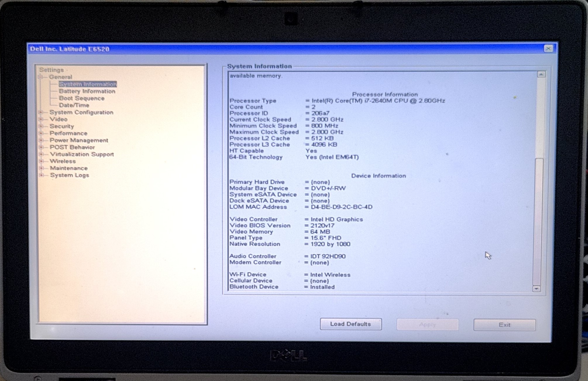
Task: Click the LOM MAC Address value
Action: point(341,207)
